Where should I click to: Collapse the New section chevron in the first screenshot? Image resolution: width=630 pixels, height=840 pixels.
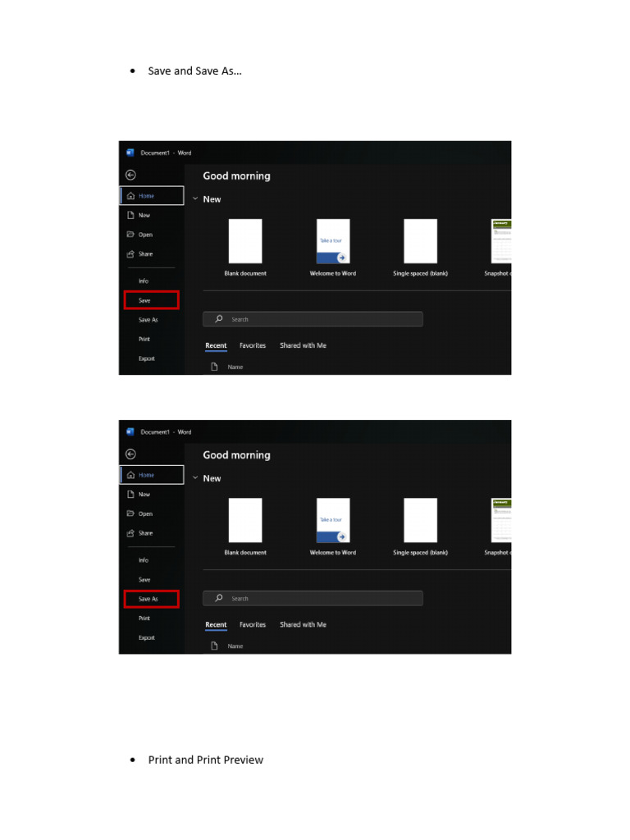click(x=195, y=199)
